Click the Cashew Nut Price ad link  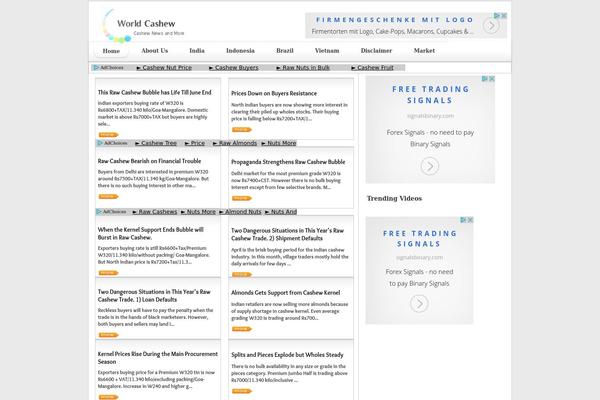(x=164, y=68)
